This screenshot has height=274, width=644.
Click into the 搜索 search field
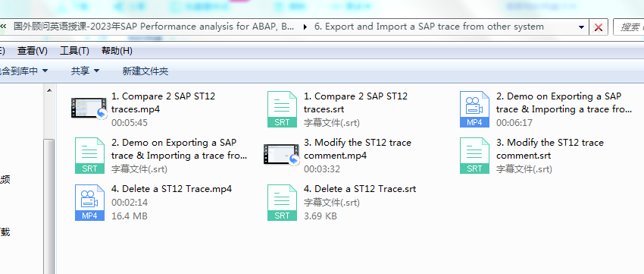pyautogui.click(x=629, y=27)
